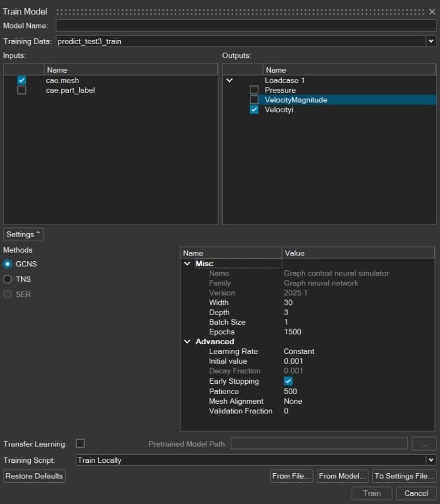440x504 pixels.
Task: Select the SER method radio button
Action: click(7, 294)
